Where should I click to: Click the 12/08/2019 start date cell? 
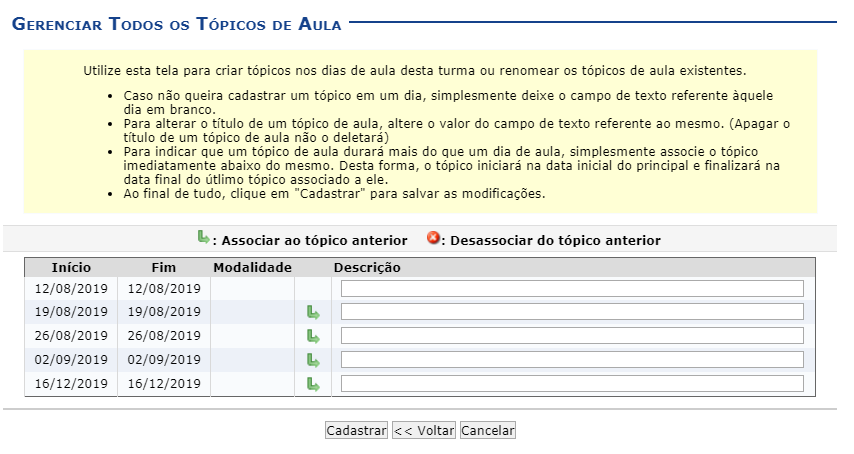pyautogui.click(x=71, y=289)
